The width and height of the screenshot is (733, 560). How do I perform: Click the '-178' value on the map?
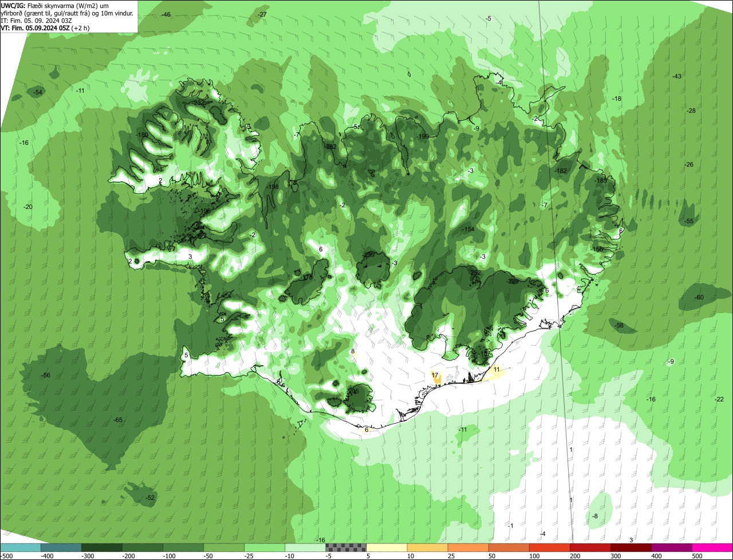307,277
